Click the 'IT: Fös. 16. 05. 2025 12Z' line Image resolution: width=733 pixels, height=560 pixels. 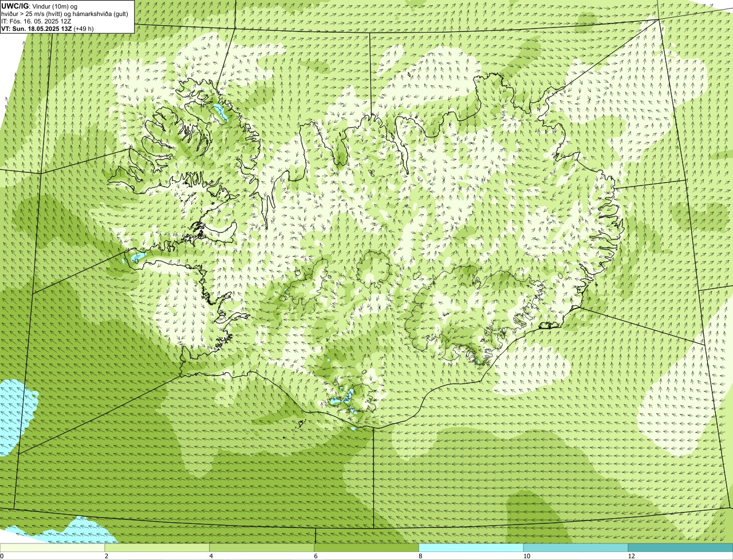click(36, 21)
